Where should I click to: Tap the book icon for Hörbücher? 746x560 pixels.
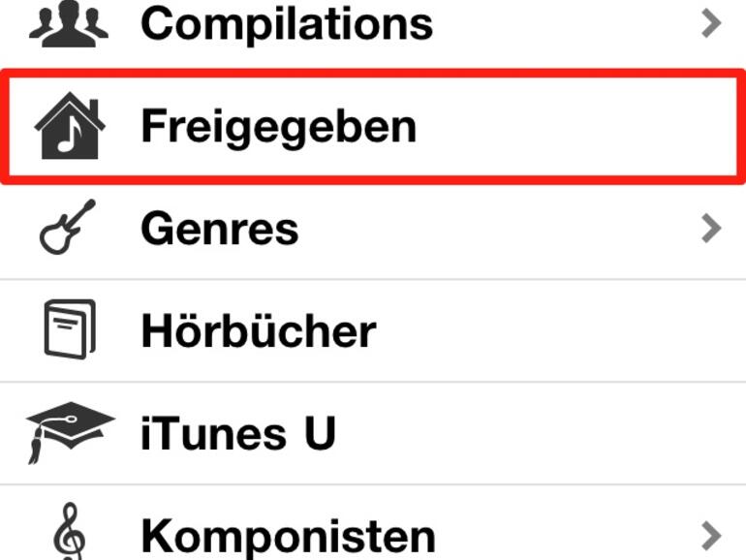pos(70,330)
